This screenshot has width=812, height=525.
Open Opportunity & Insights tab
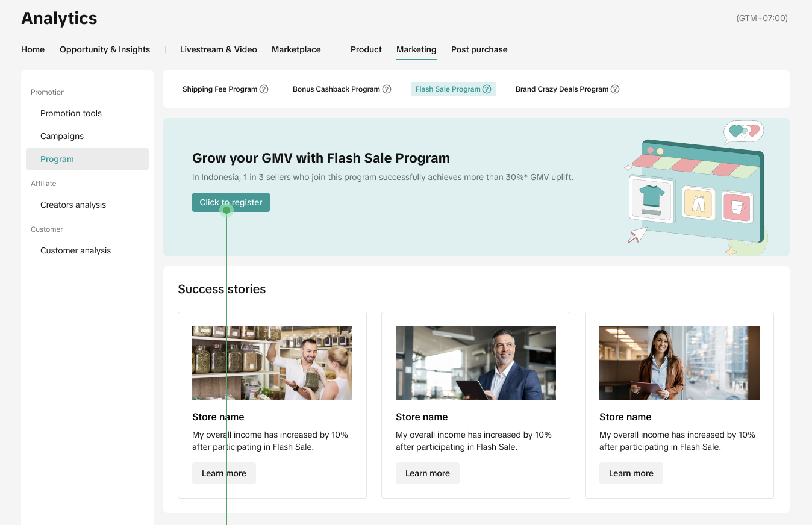pos(105,49)
